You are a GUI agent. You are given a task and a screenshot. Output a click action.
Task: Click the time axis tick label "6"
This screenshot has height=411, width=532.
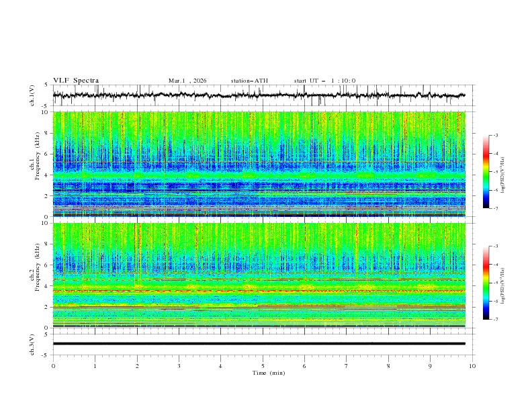304,366
